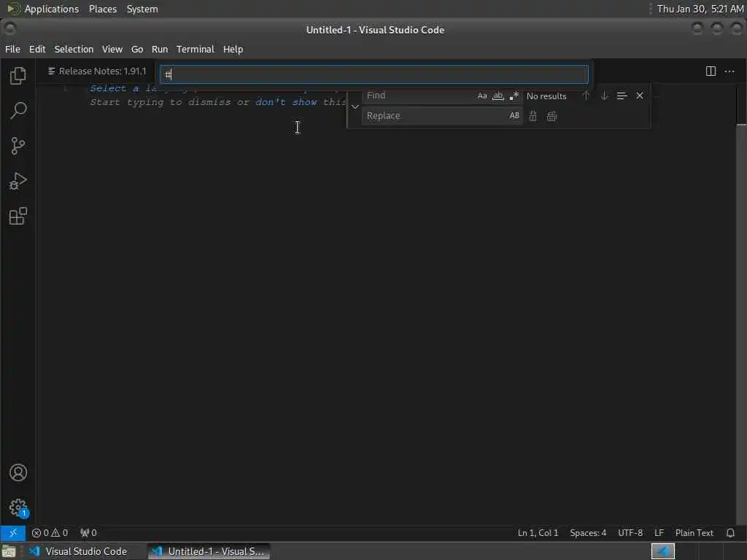The image size is (747, 560).
Task: Toggle Use Regular Expression in Find box
Action: pyautogui.click(x=514, y=96)
